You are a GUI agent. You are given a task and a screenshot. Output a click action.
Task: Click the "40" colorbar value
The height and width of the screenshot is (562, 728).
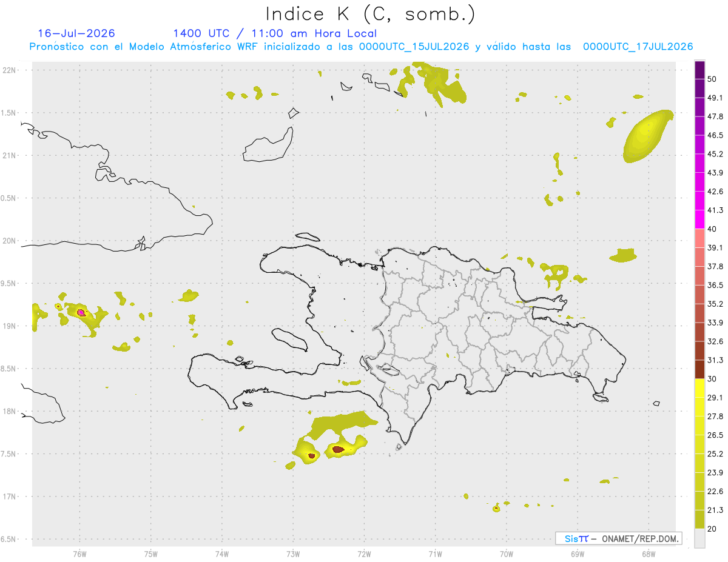[712, 229]
